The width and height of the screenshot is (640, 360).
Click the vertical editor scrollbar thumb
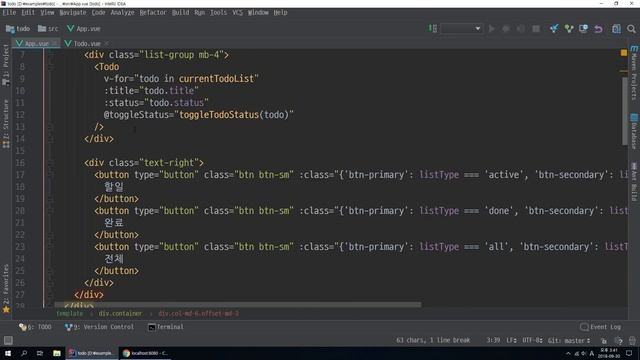point(624,111)
